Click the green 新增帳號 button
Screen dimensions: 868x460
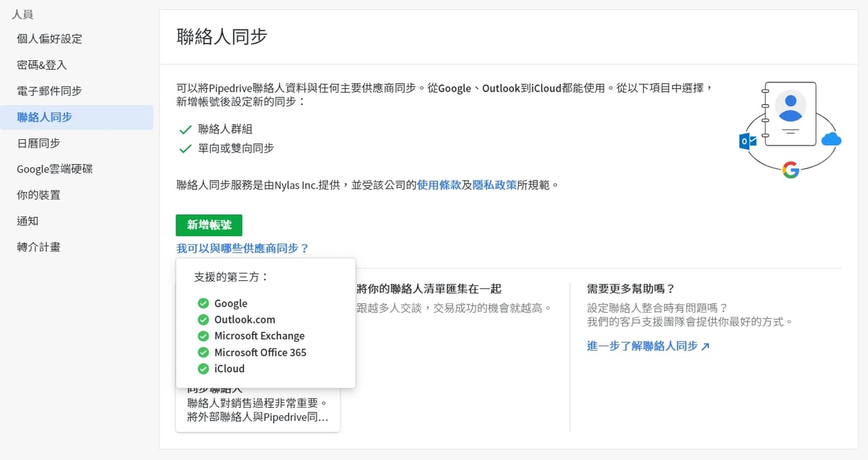click(209, 225)
